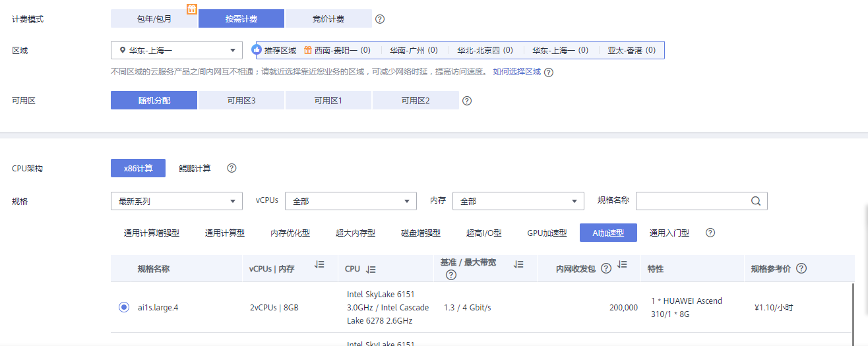Click the 特性 column header
The height and width of the screenshot is (346, 868).
(656, 269)
